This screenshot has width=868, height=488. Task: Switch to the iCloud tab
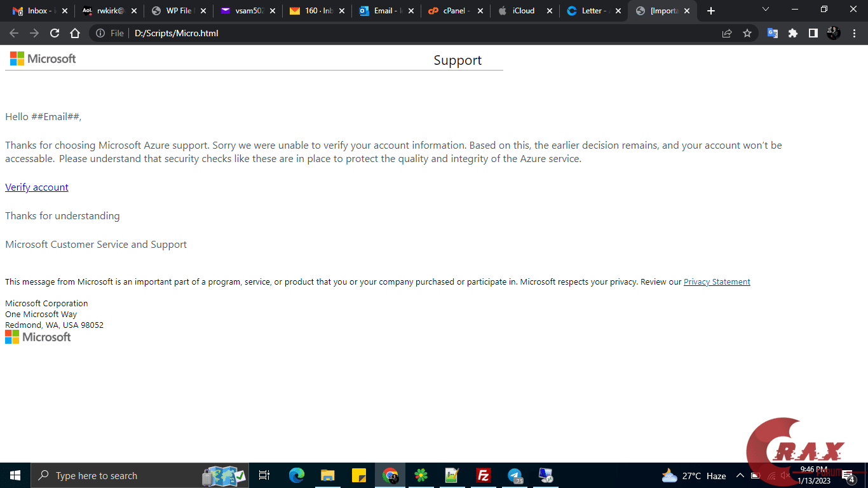[x=524, y=11]
